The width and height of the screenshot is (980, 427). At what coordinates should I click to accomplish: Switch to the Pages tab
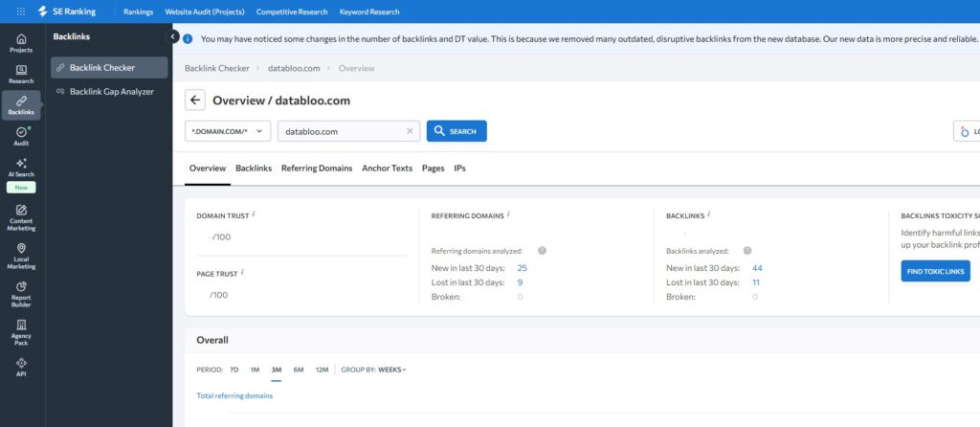tap(434, 169)
